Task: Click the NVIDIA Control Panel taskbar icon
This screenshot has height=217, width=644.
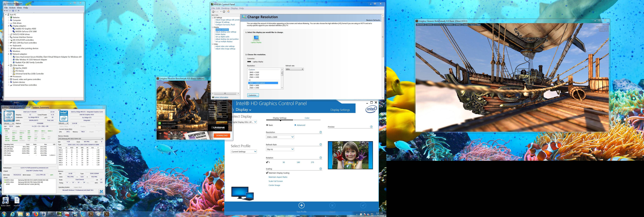Action: pyautogui.click(x=59, y=214)
